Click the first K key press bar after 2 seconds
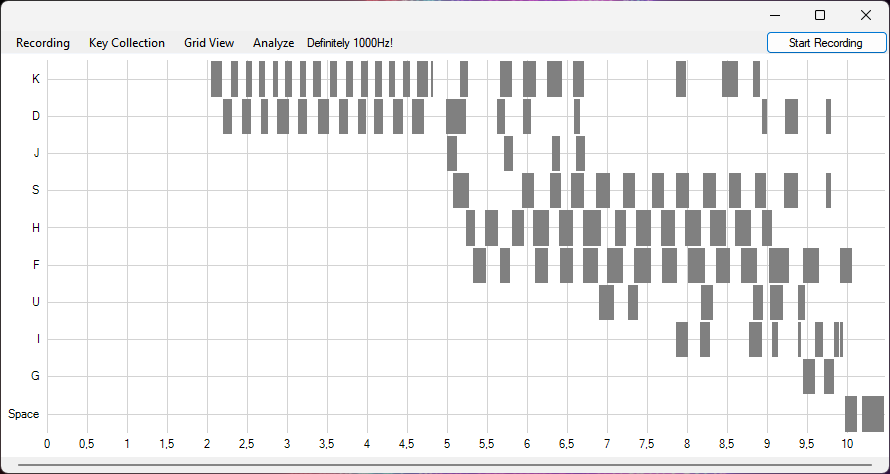The image size is (890, 474). click(x=216, y=79)
